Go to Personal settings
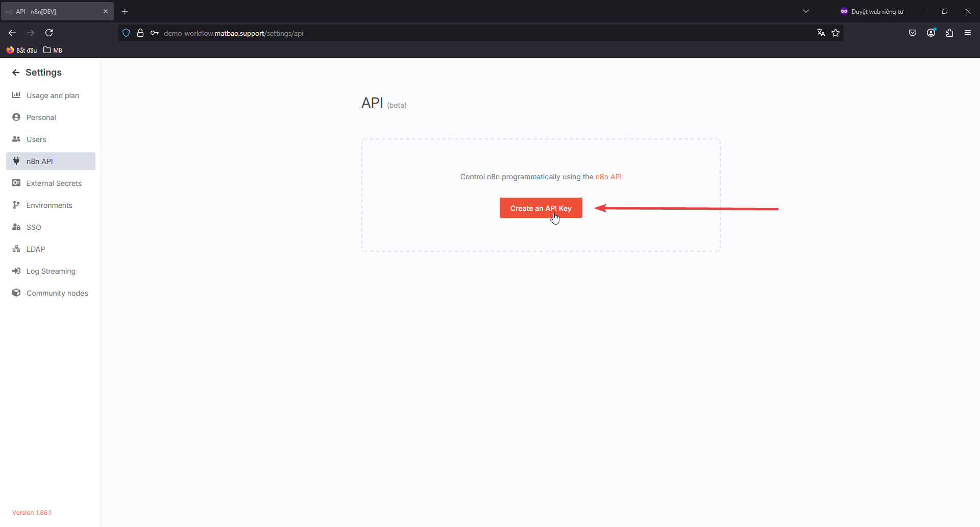This screenshot has height=527, width=980. pyautogui.click(x=51, y=117)
